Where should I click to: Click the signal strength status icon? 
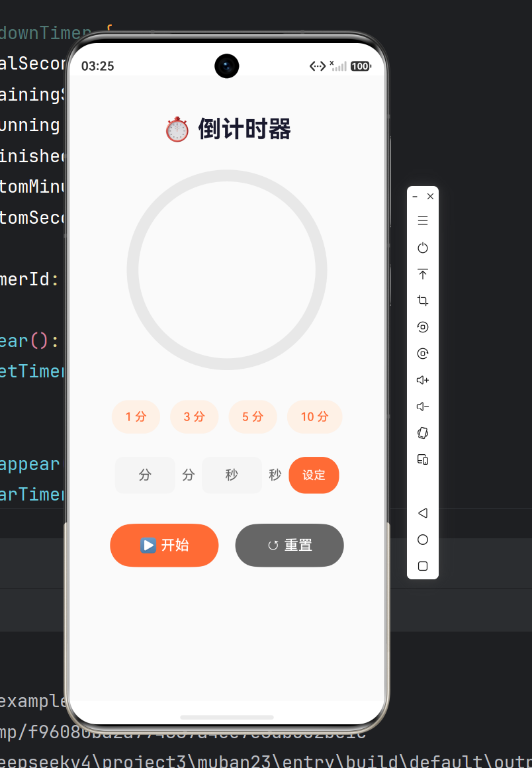[338, 66]
